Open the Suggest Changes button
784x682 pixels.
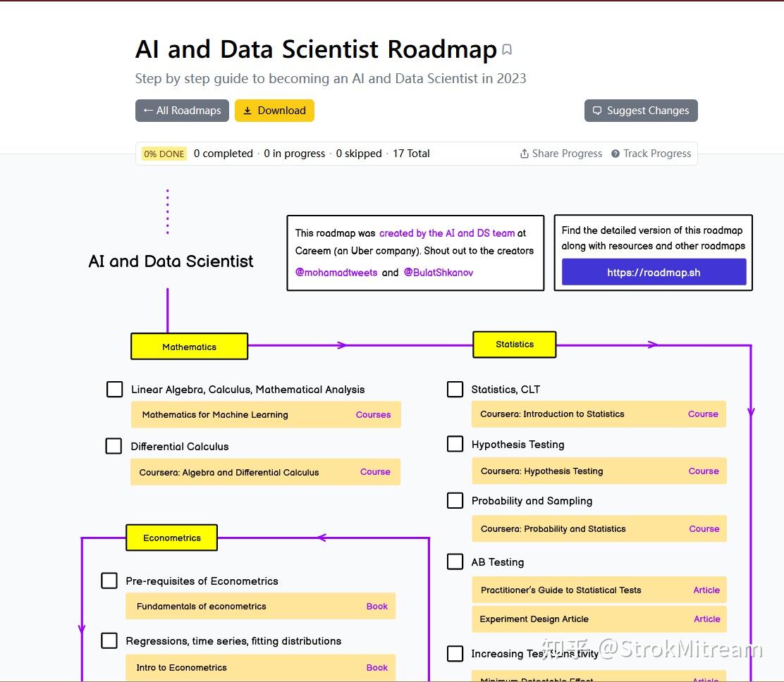coord(641,111)
